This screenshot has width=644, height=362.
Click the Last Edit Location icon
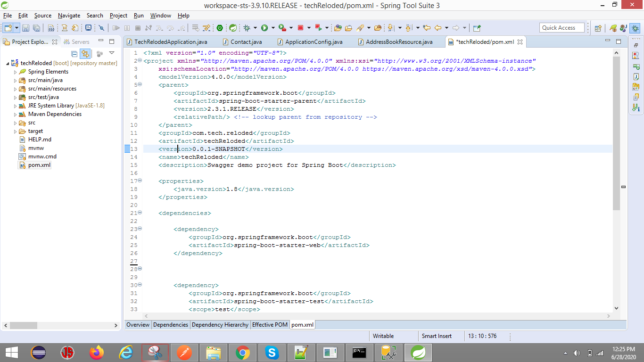(x=427, y=28)
